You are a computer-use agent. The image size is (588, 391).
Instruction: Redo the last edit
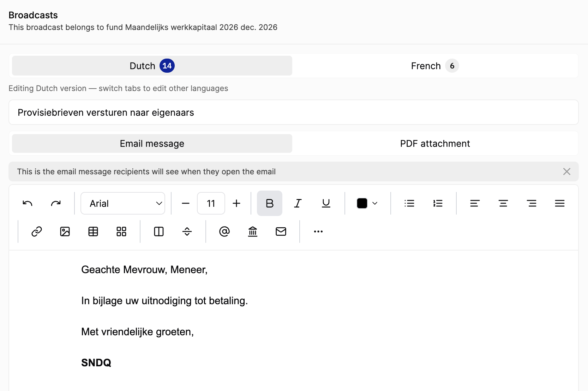(56, 203)
